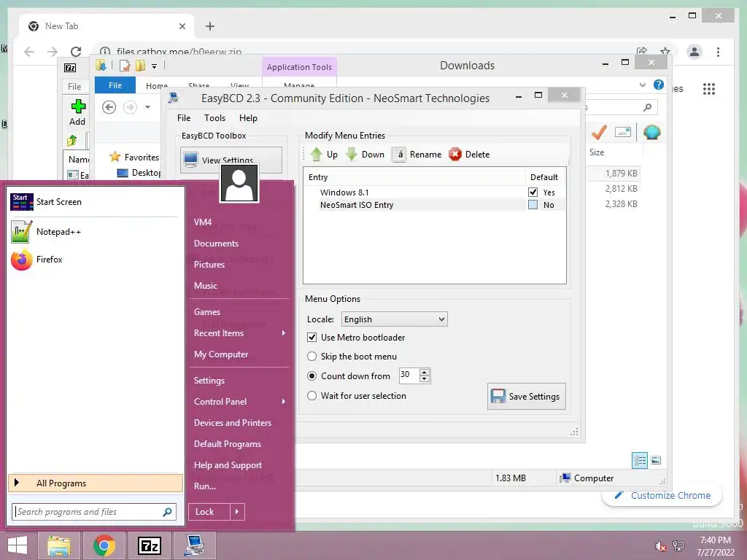Select Skip the boot menu radio button
This screenshot has width=747, height=560.
click(x=311, y=356)
